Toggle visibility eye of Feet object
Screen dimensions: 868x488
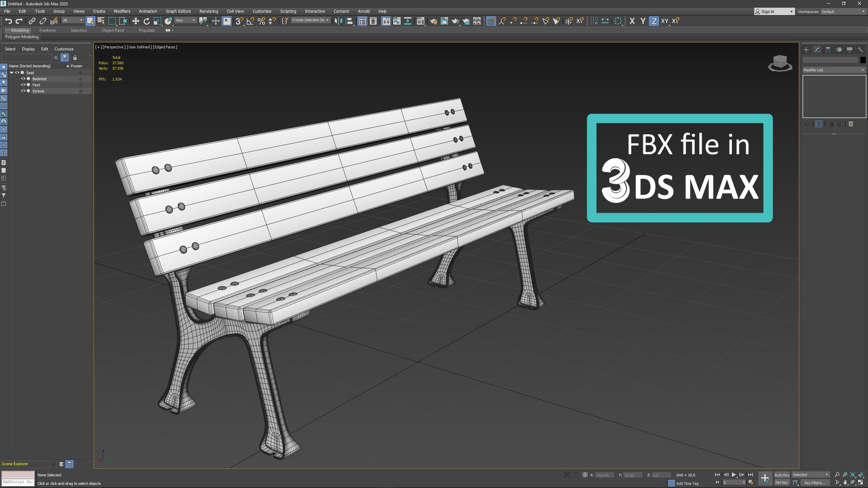[23, 85]
